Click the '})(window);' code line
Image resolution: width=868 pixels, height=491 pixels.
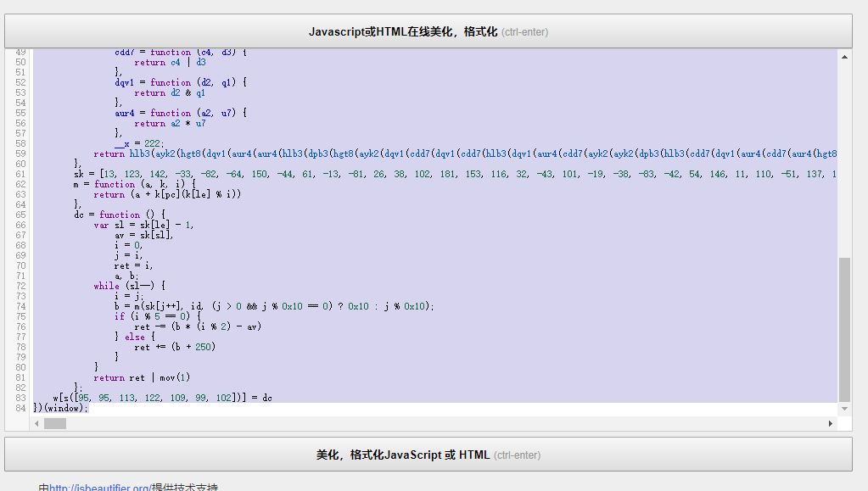pos(61,408)
